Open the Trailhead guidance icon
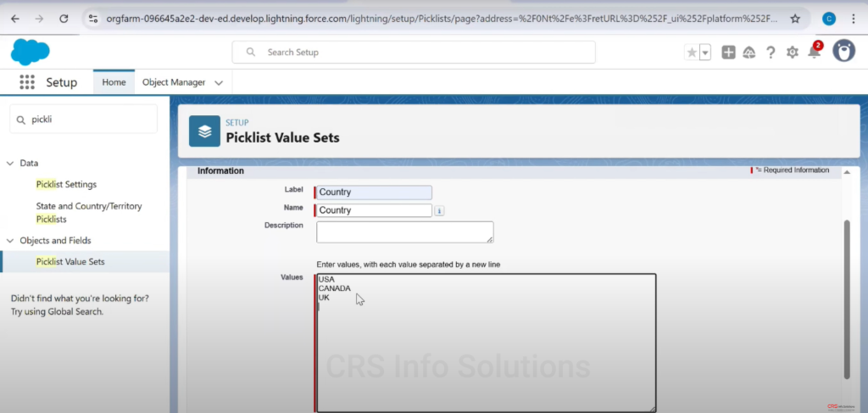868x413 pixels. (749, 53)
